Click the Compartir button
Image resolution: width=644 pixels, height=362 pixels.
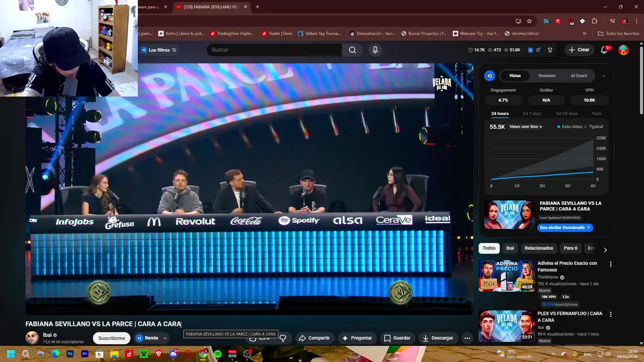point(314,338)
